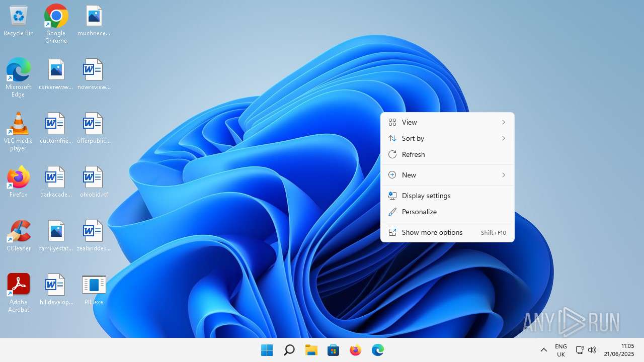Select the muchnece image file icon
The height and width of the screenshot is (362, 644).
tap(94, 21)
